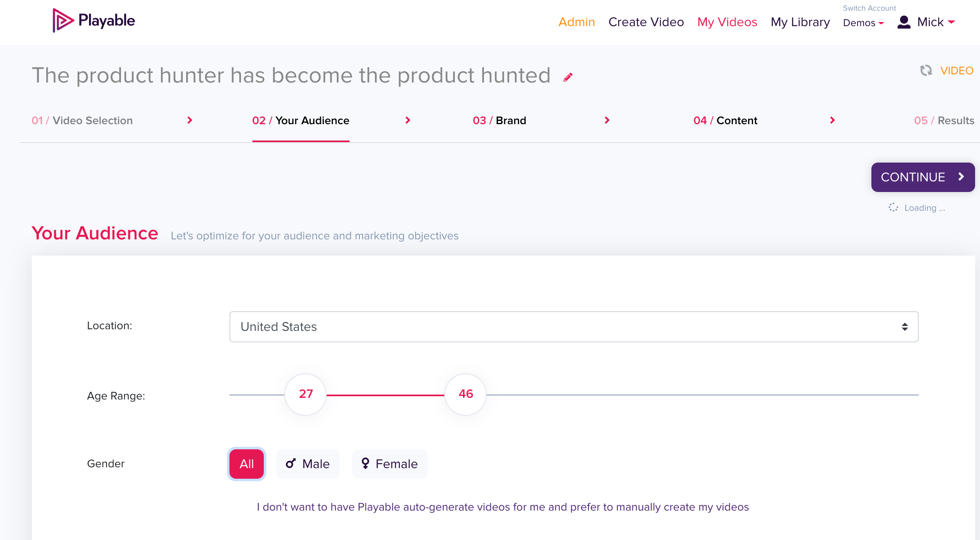This screenshot has width=980, height=540.
Task: Open the Location dropdown
Action: 574,327
